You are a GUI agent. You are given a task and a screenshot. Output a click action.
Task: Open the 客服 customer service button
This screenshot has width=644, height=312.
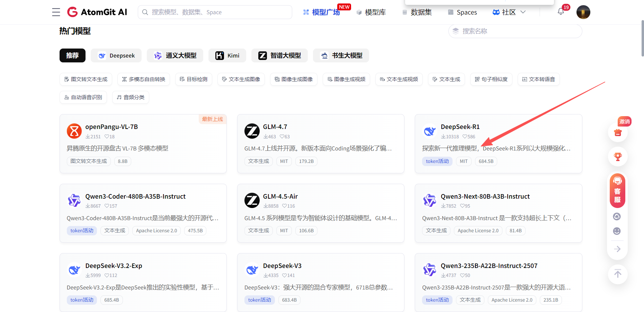[x=618, y=191]
